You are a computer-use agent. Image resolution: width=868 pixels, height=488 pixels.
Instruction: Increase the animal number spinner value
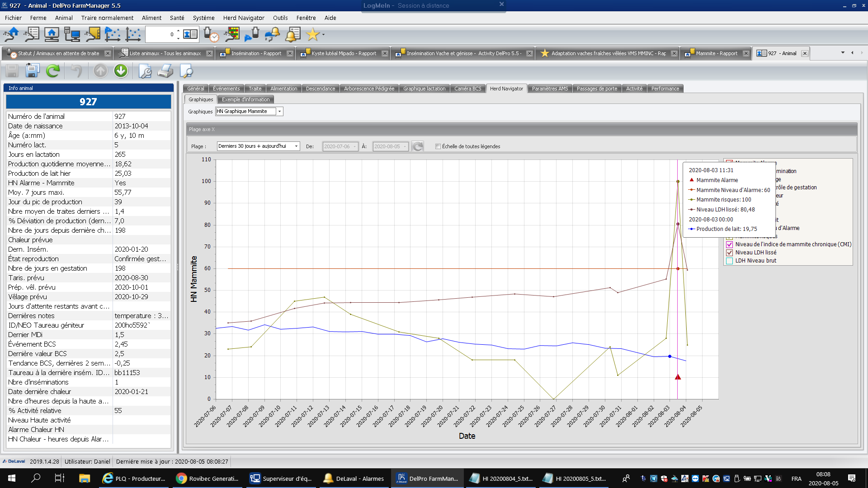click(178, 32)
